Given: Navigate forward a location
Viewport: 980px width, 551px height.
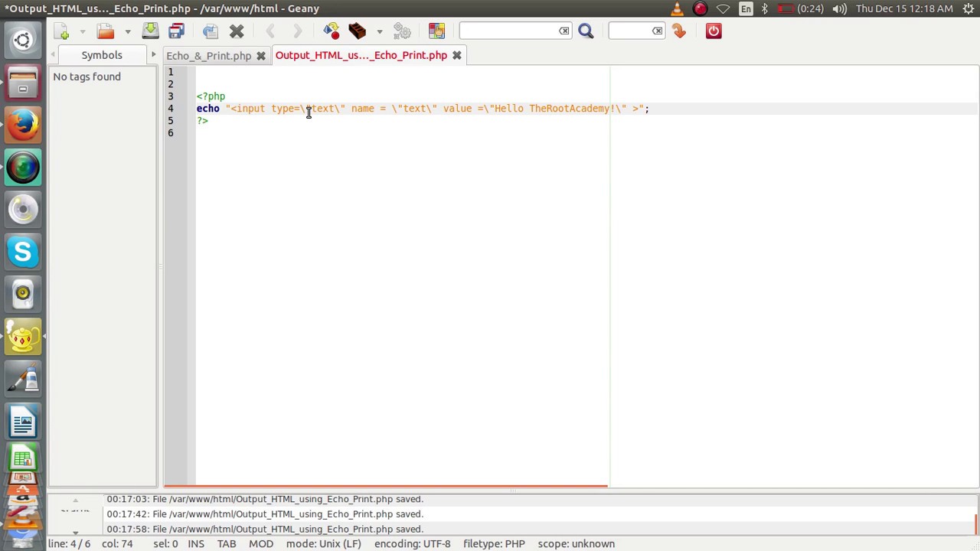Looking at the screenshot, I should [297, 31].
